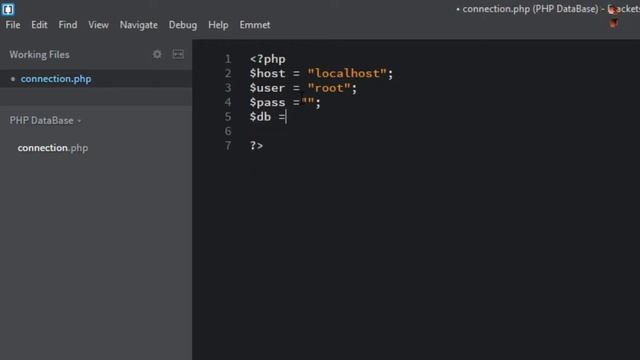Image resolution: width=640 pixels, height=360 pixels.
Task: Expand the PHP DataBase project dropdown
Action: click(x=45, y=121)
